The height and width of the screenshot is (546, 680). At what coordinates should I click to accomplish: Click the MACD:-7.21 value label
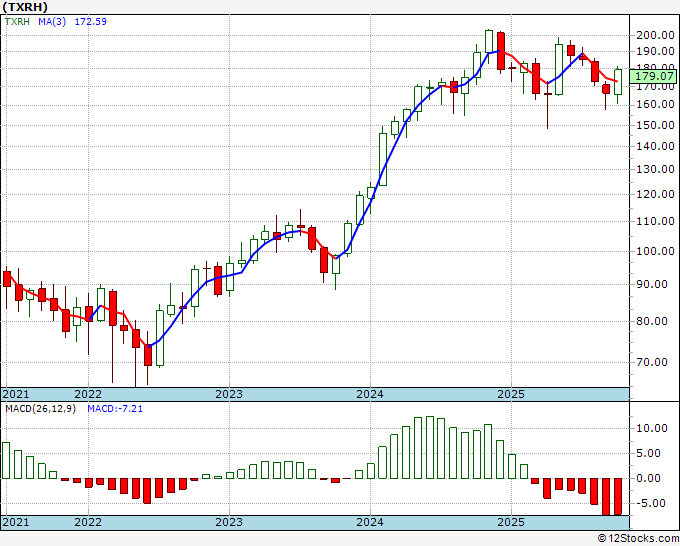[x=115, y=409]
